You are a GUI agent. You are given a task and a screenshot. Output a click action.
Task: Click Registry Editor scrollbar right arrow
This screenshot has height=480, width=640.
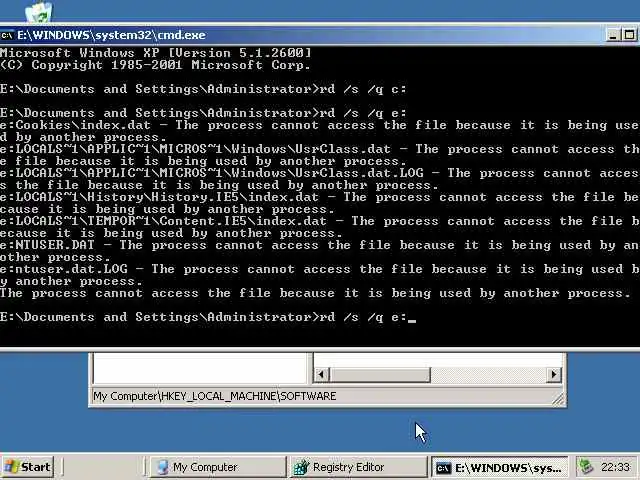click(553, 374)
